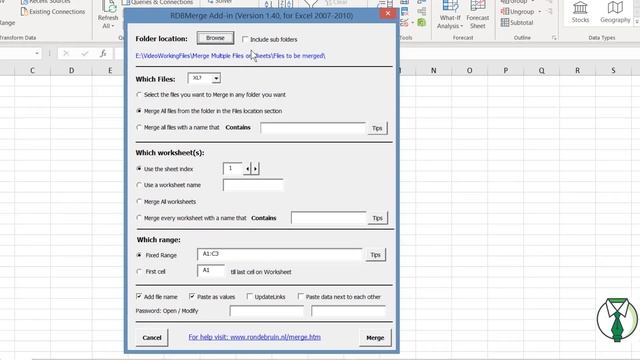This screenshot has height=360, width=640.
Task: Select 'Select the files you want to Merge' option
Action: click(139, 95)
